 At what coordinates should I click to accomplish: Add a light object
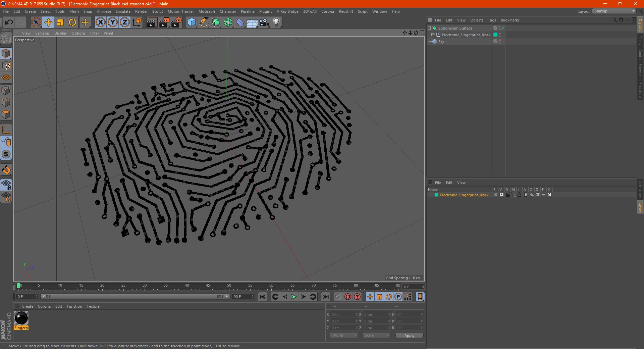276,22
